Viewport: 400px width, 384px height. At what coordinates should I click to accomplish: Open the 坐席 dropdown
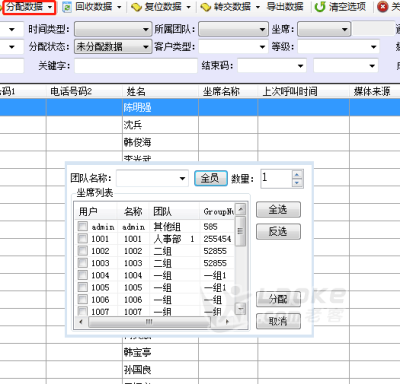coord(324,29)
